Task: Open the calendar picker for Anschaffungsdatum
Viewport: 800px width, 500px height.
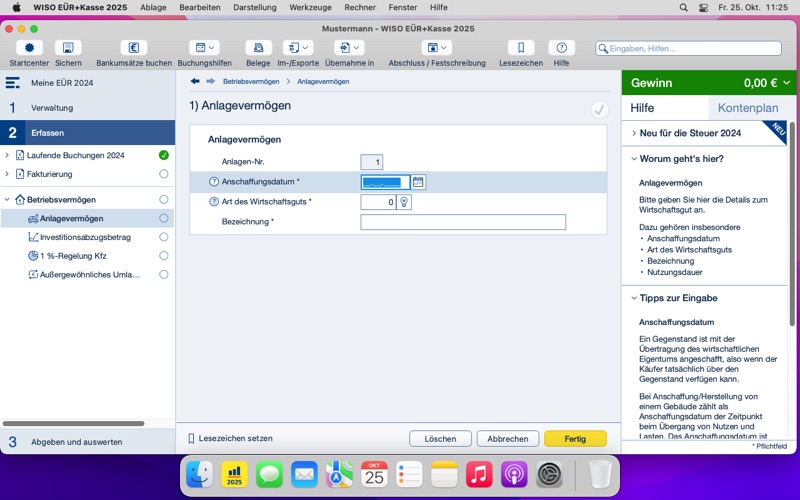Action: pyautogui.click(x=418, y=182)
